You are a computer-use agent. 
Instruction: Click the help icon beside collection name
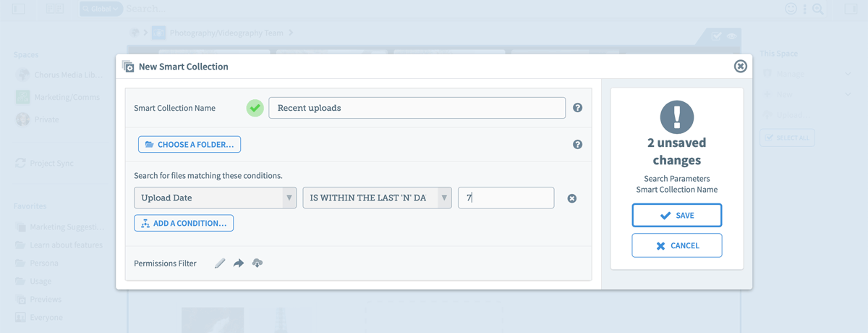(x=577, y=108)
